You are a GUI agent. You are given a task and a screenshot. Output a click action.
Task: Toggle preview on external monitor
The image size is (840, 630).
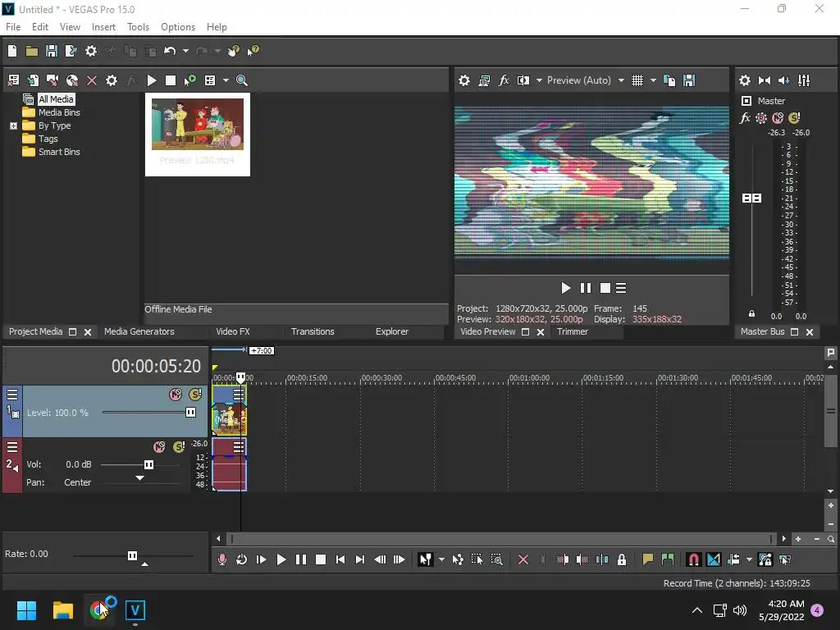tap(484, 80)
